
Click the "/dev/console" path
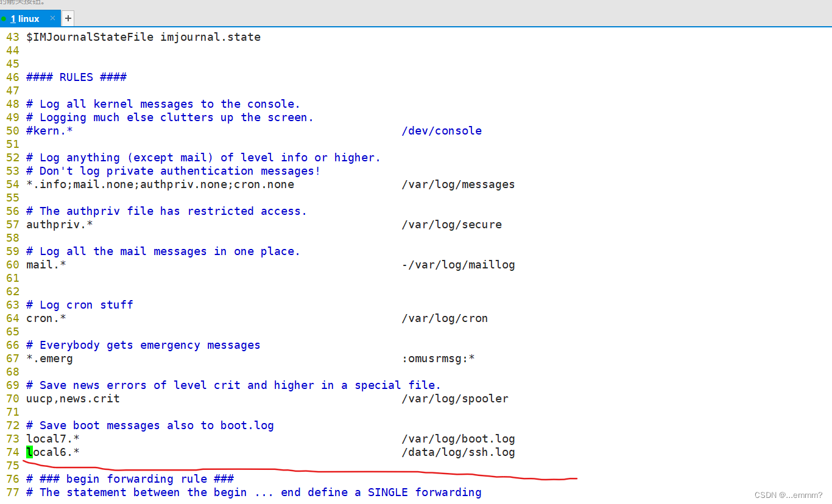pos(442,131)
